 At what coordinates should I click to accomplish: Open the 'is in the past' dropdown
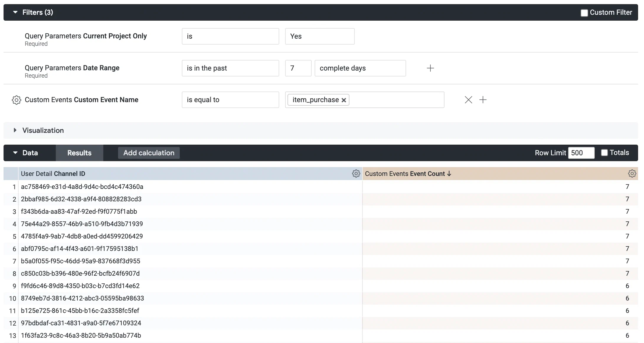click(230, 68)
